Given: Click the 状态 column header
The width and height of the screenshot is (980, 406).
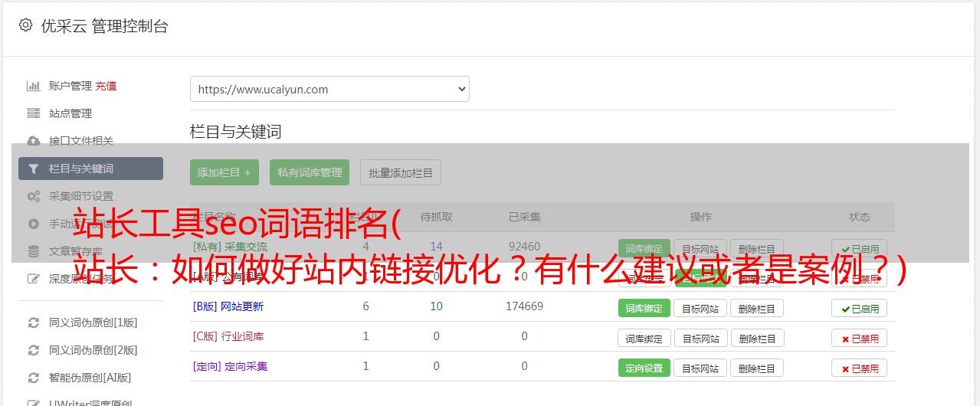Looking at the screenshot, I should tap(860, 217).
